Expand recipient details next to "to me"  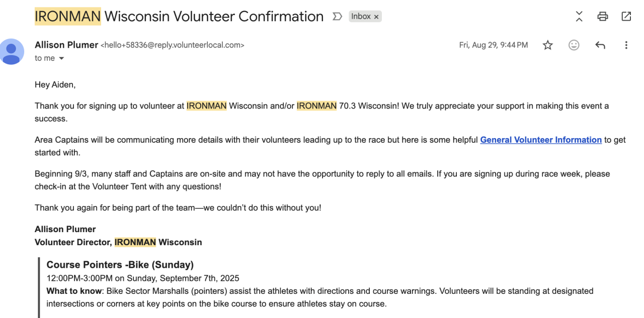[x=62, y=59]
